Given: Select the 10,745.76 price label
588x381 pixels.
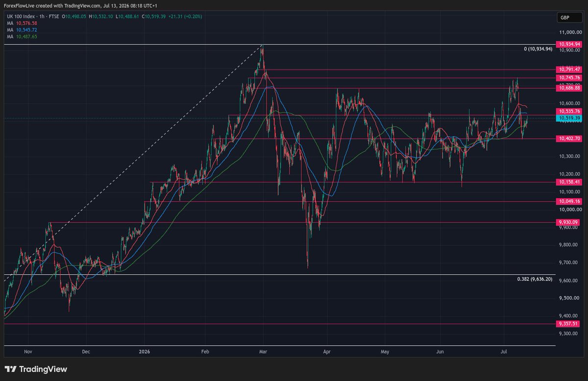Looking at the screenshot, I should tap(568, 78).
